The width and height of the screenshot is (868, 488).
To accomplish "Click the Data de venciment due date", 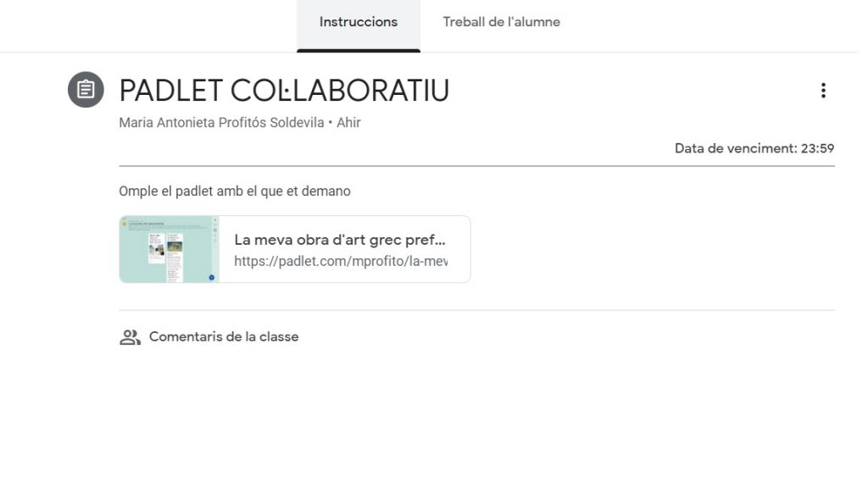I will 735,148.
